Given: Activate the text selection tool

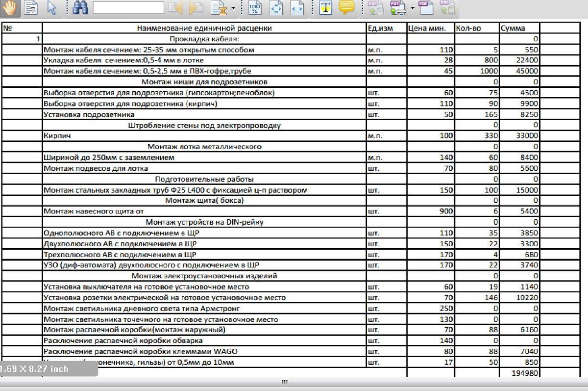Looking at the screenshot, I should click(x=31, y=7).
